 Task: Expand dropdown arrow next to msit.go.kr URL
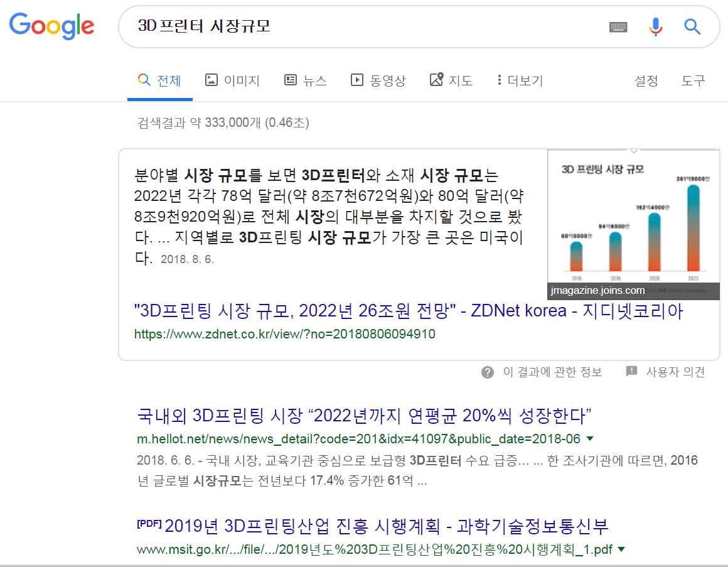click(622, 549)
